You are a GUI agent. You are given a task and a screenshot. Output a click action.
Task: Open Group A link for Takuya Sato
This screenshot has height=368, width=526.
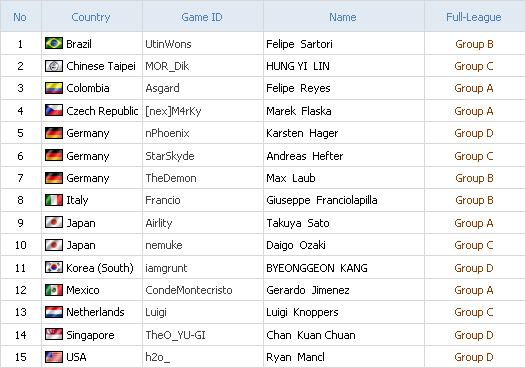tap(474, 223)
